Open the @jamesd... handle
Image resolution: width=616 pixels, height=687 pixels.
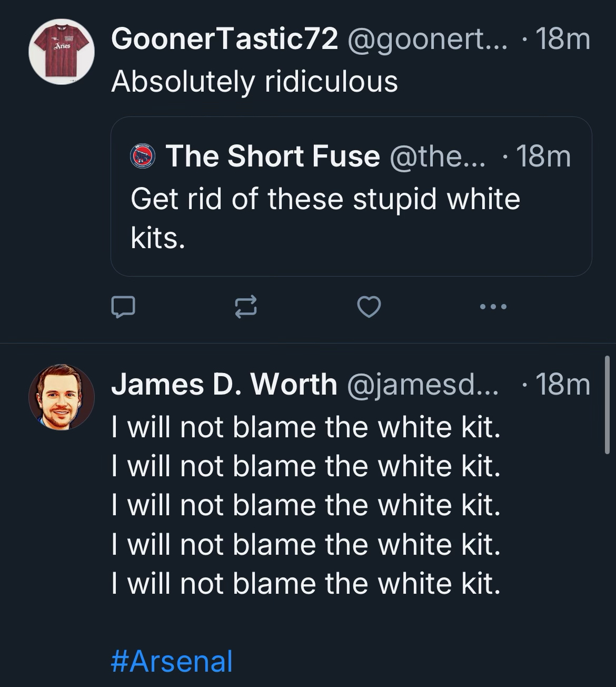tap(421, 384)
